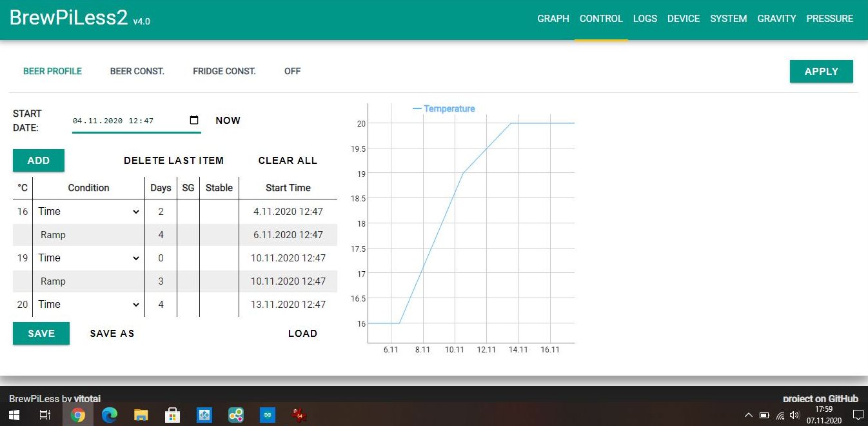
Task: Switch to BEER CONST. mode
Action: coord(137,71)
